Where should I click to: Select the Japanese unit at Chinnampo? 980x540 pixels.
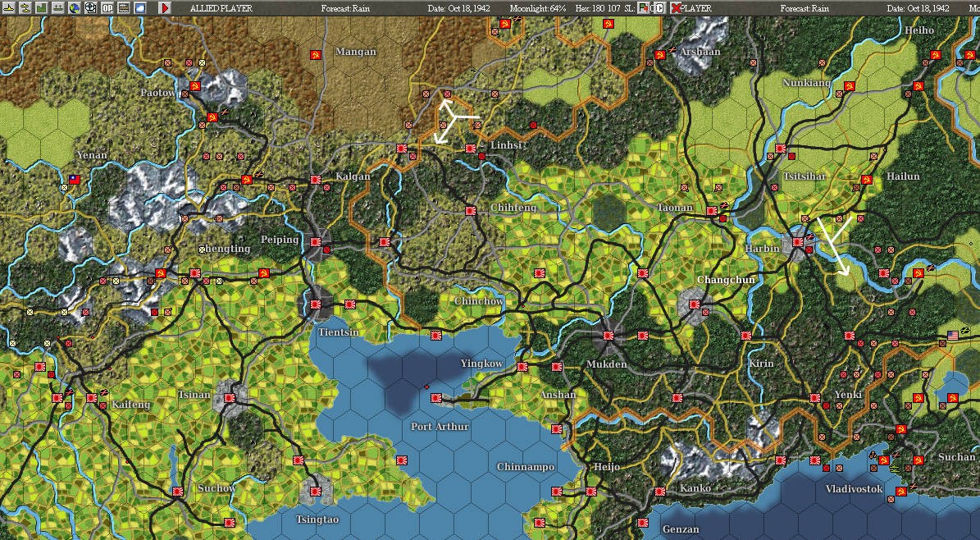pos(557,492)
